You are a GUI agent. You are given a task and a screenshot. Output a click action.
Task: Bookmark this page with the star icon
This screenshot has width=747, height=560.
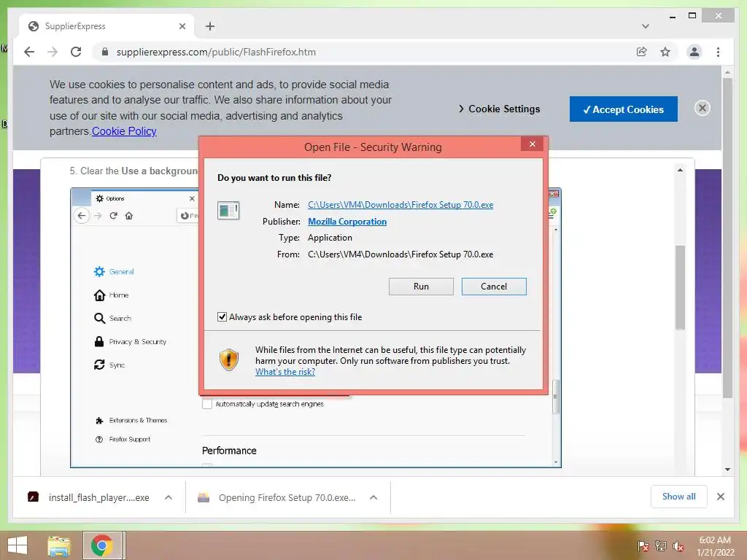tap(665, 52)
